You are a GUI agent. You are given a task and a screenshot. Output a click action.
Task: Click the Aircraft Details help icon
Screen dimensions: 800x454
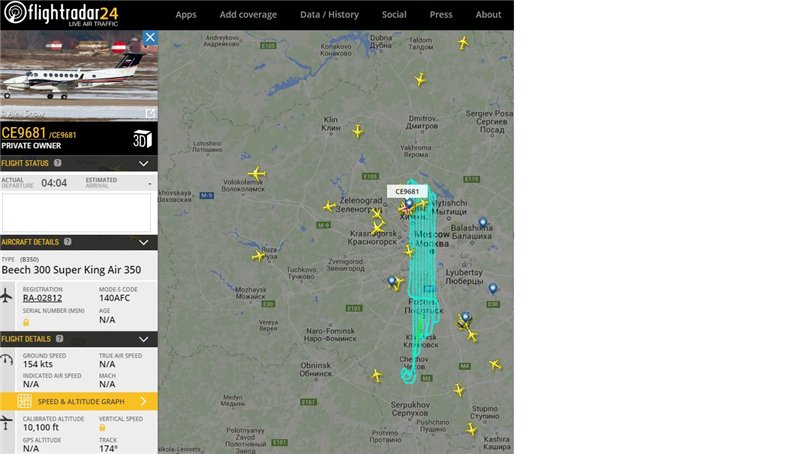click(68, 242)
